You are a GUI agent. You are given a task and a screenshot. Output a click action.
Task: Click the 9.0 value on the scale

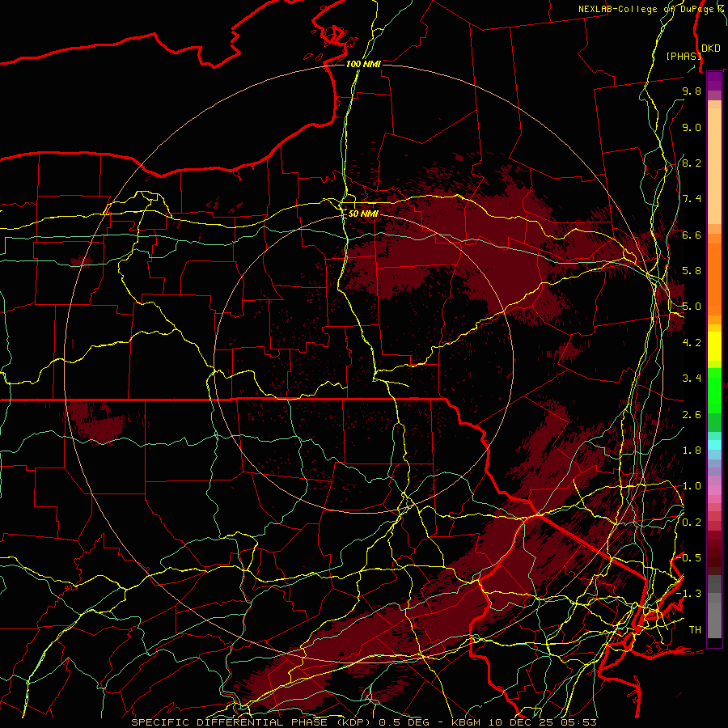click(x=692, y=128)
